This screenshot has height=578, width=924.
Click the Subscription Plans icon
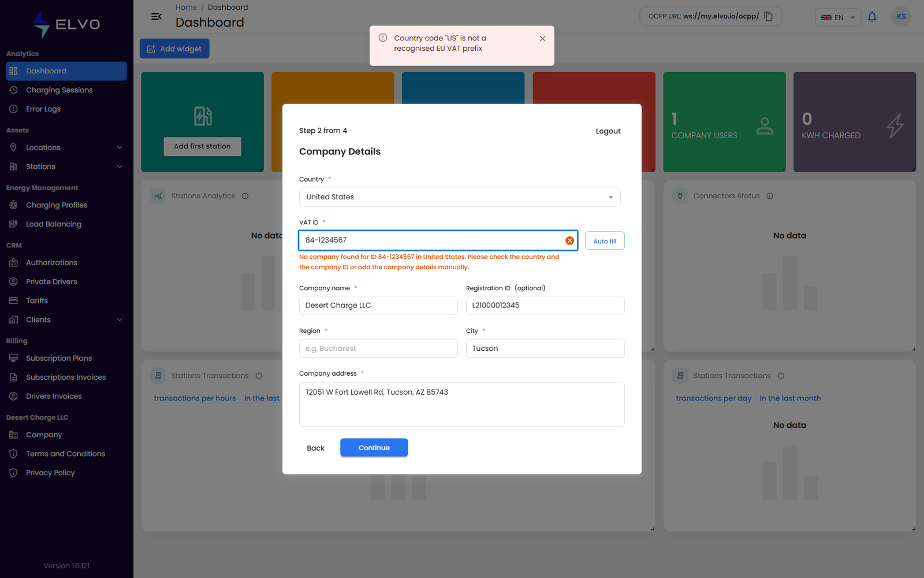tap(13, 358)
